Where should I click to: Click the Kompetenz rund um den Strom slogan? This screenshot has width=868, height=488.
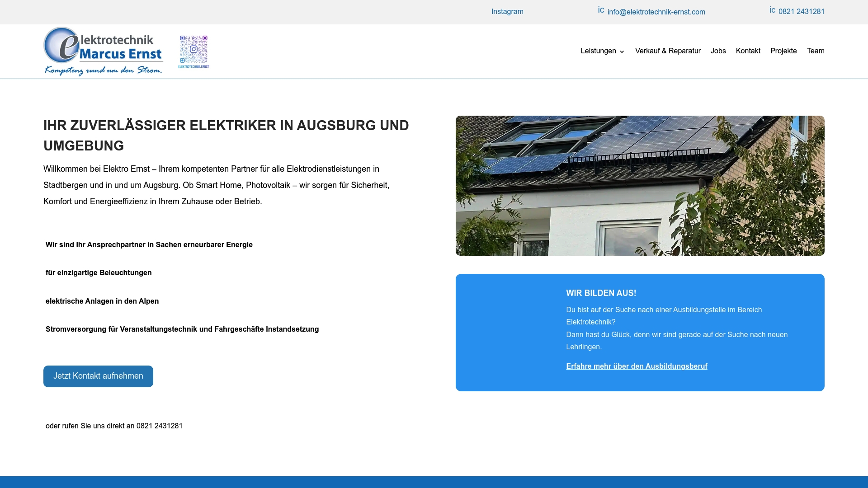(x=104, y=70)
